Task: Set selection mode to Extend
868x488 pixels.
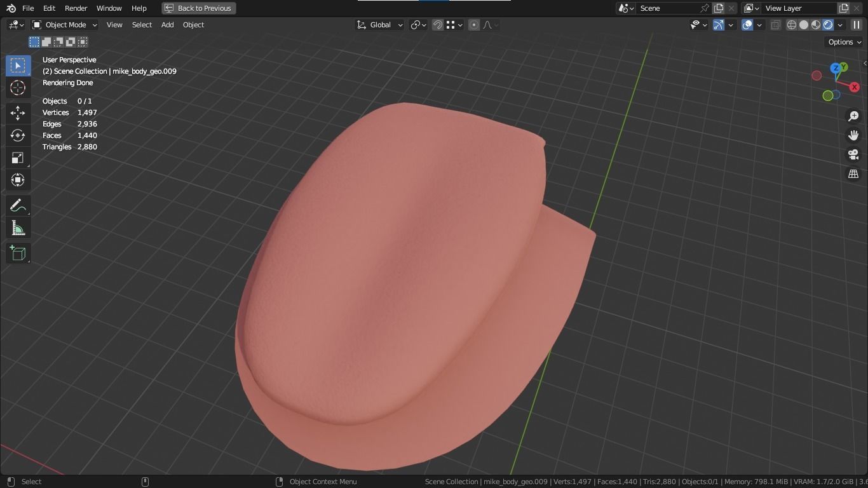Action: click(46, 42)
